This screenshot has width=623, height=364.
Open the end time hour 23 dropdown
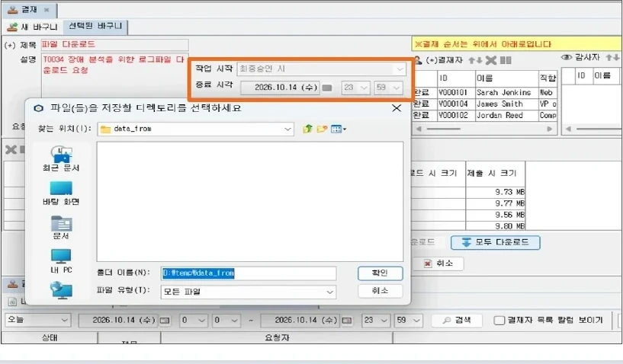[355, 88]
